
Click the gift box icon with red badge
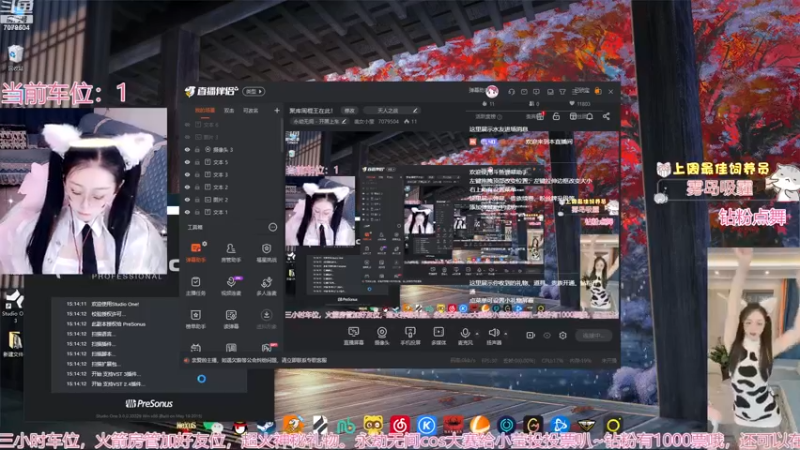coord(540,116)
